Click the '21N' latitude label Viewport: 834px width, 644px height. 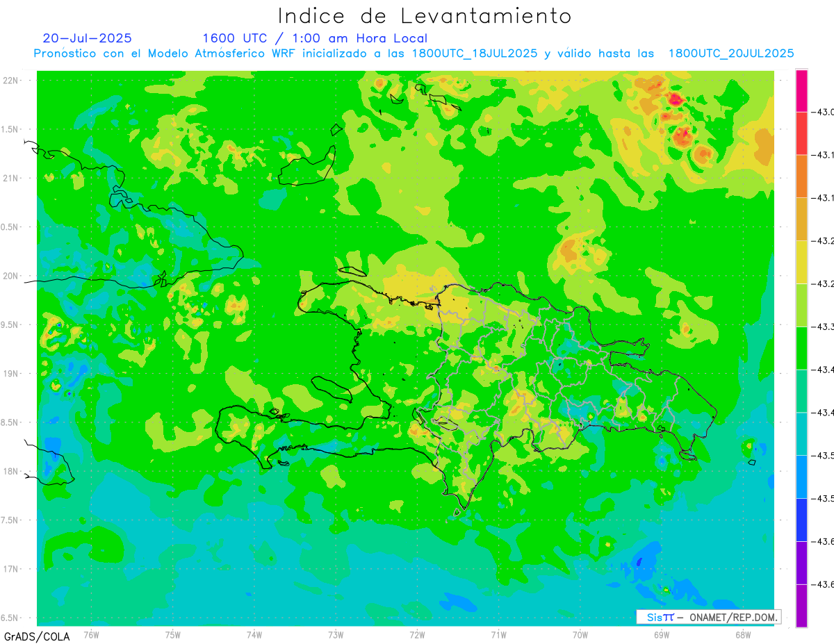coord(11,179)
